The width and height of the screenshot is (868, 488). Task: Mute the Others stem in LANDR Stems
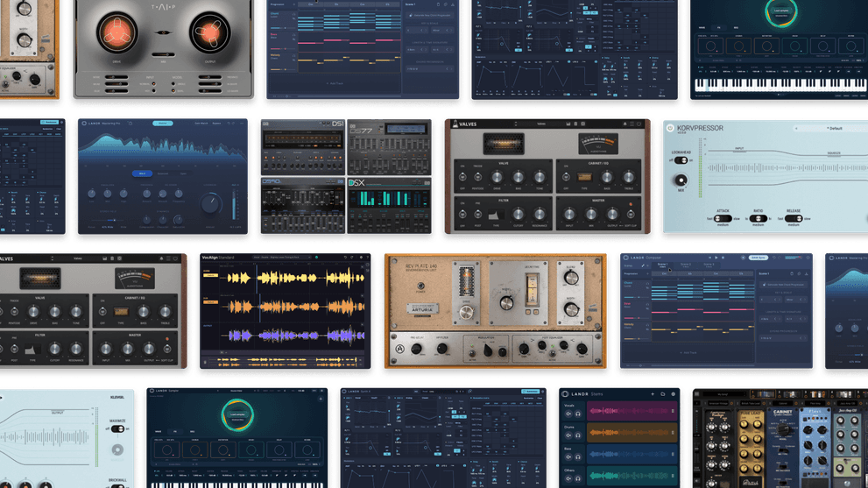pyautogui.click(x=568, y=478)
